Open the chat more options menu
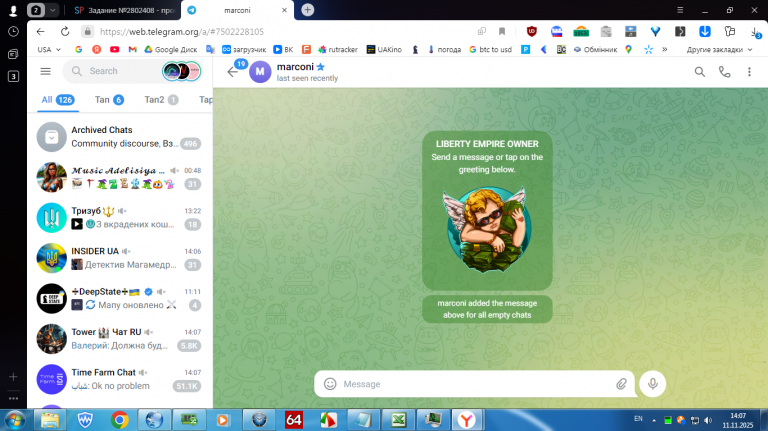This screenshot has width=768, height=431. pyautogui.click(x=749, y=72)
